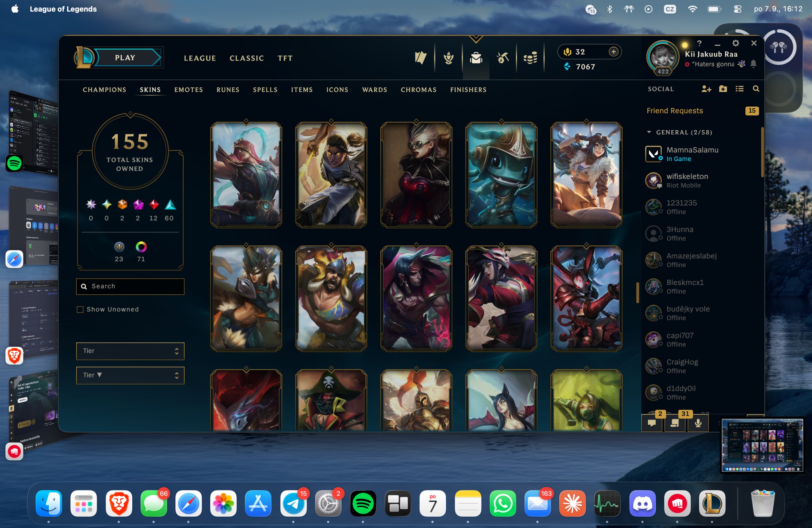
Task: Open the Store coins icon
Action: coord(530,58)
